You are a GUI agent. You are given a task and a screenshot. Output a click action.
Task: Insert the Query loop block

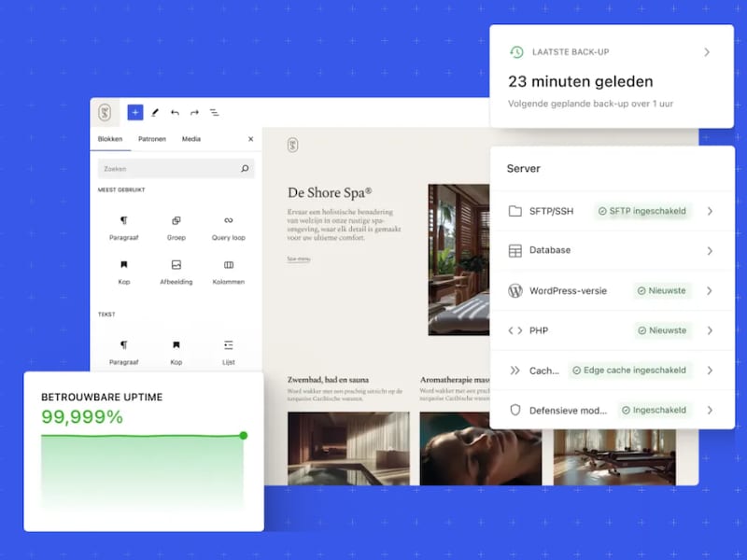click(229, 228)
